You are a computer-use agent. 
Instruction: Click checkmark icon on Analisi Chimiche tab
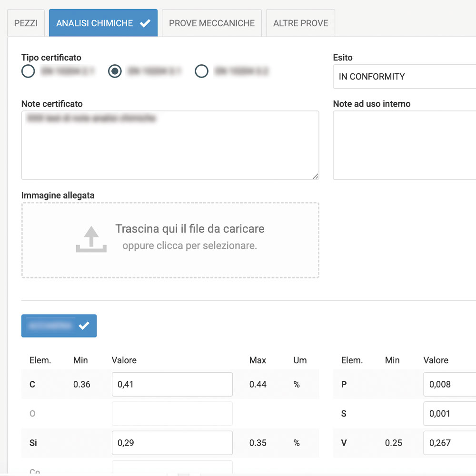(145, 23)
